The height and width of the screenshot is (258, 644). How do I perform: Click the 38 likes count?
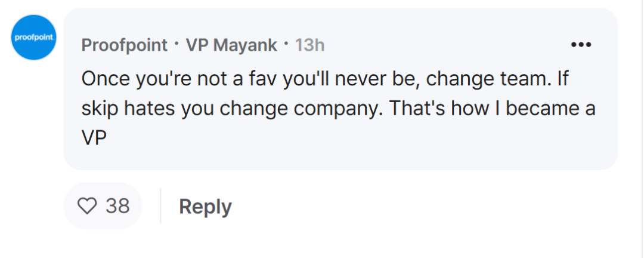point(117,205)
